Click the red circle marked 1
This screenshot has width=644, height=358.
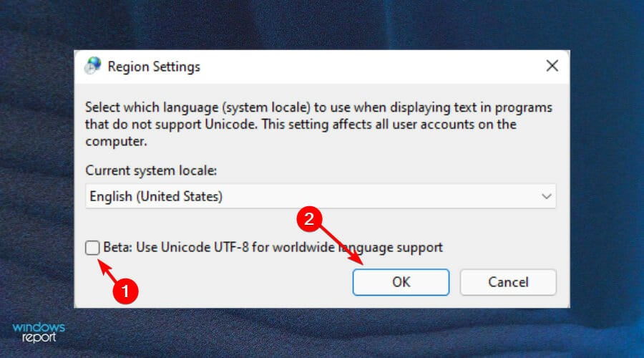pos(125,291)
